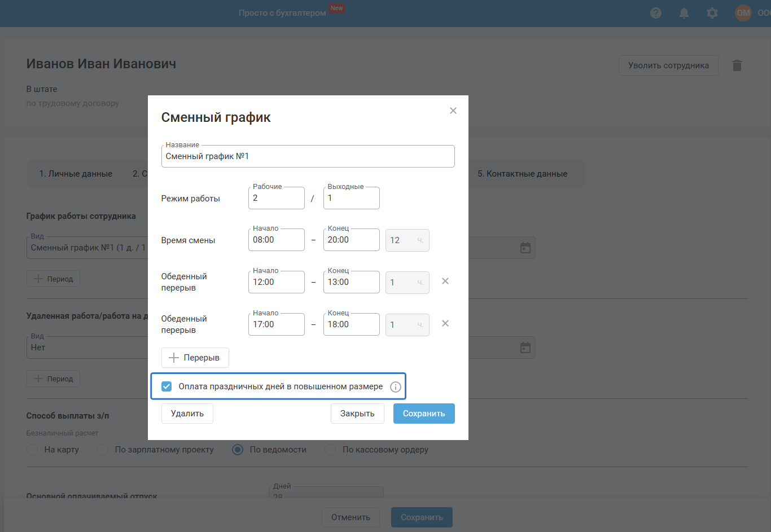Uncheck Оплата праздничных дней в повышенном размере
771x532 pixels.
tap(167, 386)
